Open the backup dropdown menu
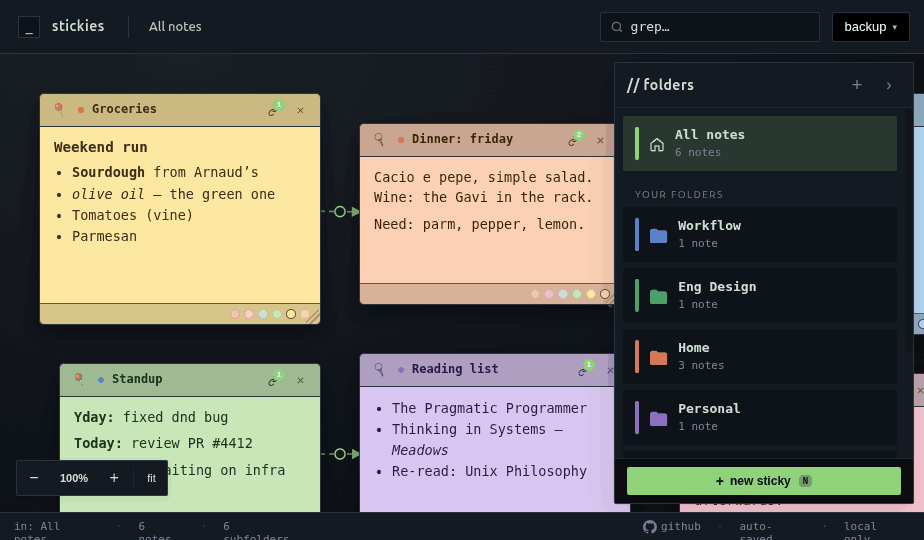The width and height of the screenshot is (924, 540). click(870, 27)
